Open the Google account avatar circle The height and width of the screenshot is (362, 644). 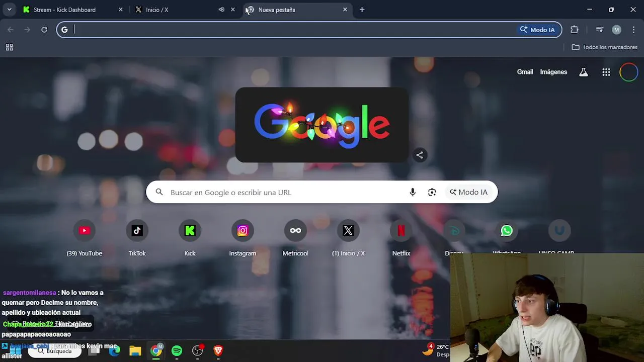click(x=628, y=72)
